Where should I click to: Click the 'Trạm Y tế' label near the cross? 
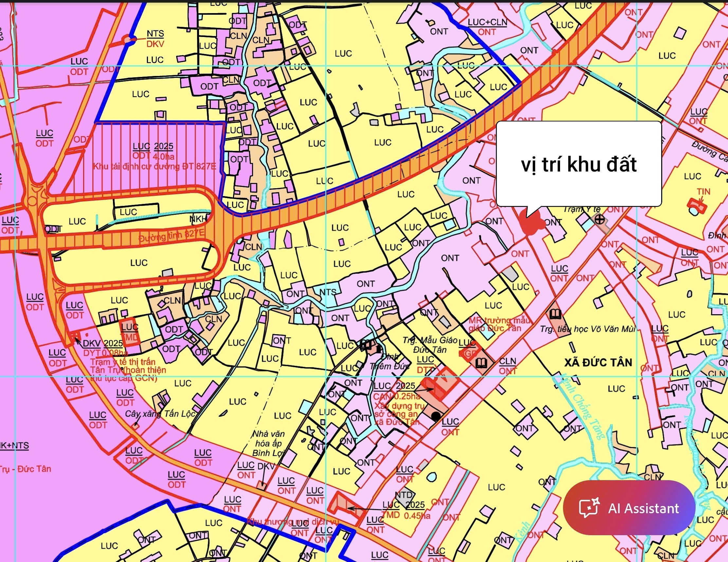point(582,209)
